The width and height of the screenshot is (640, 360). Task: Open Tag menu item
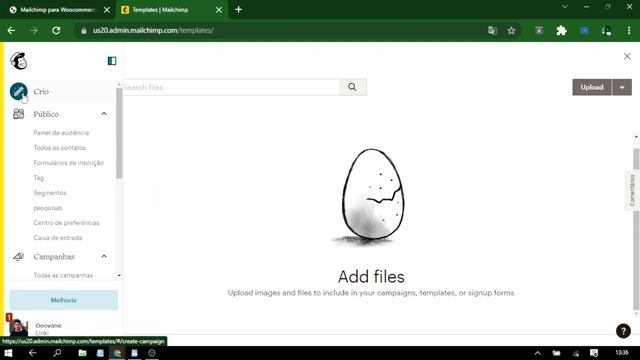(39, 178)
